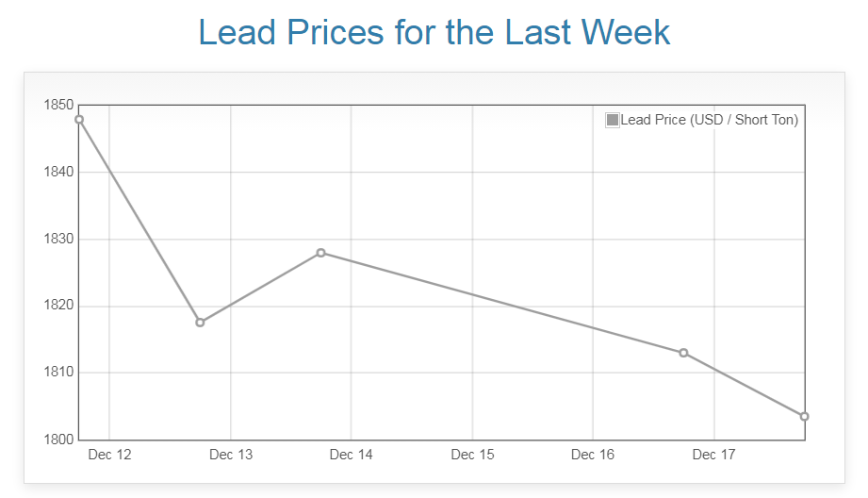
Task: Click the gray Lead Price legend swatch
Action: (x=613, y=120)
